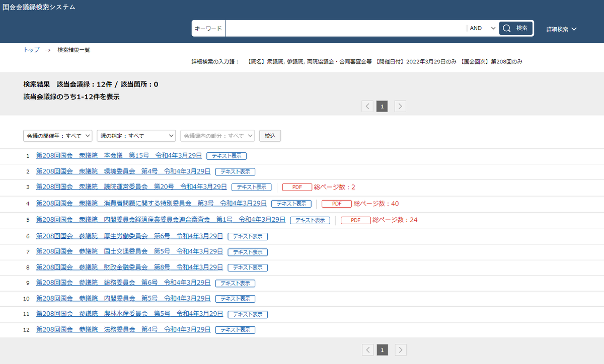Open 参議院 国土交通委員会 第5号 record
This screenshot has width=604, height=364.
(x=129, y=251)
